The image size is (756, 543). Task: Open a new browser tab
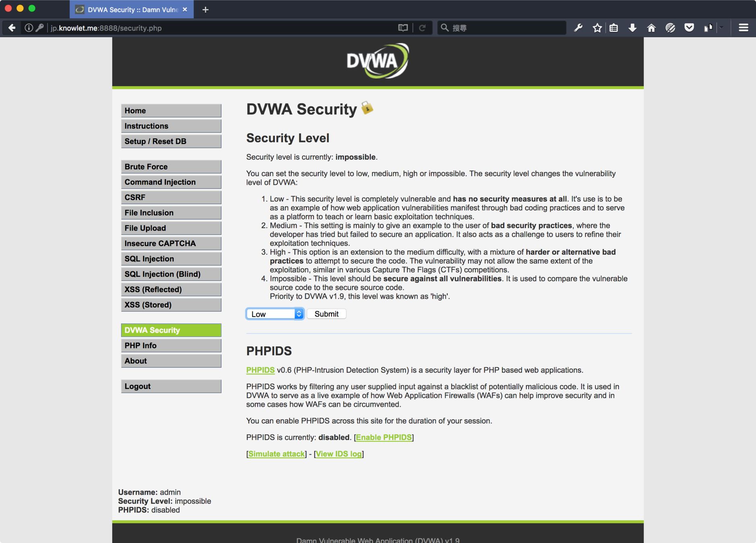(205, 10)
